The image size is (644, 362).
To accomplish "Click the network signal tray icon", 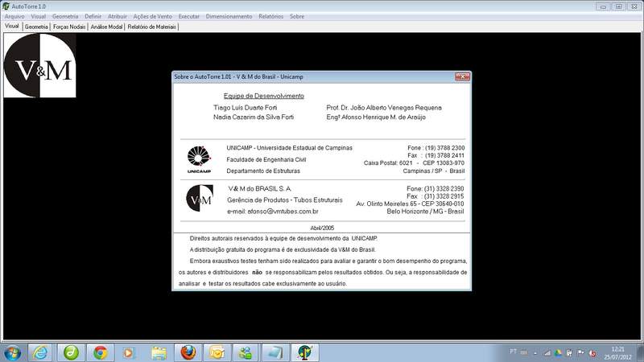I will (x=547, y=352).
